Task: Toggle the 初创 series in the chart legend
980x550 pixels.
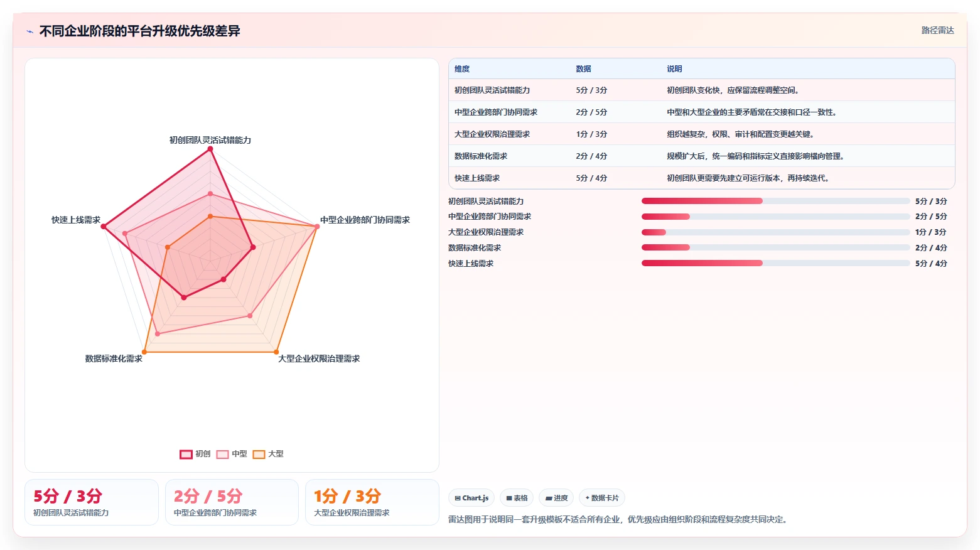Action: click(195, 454)
